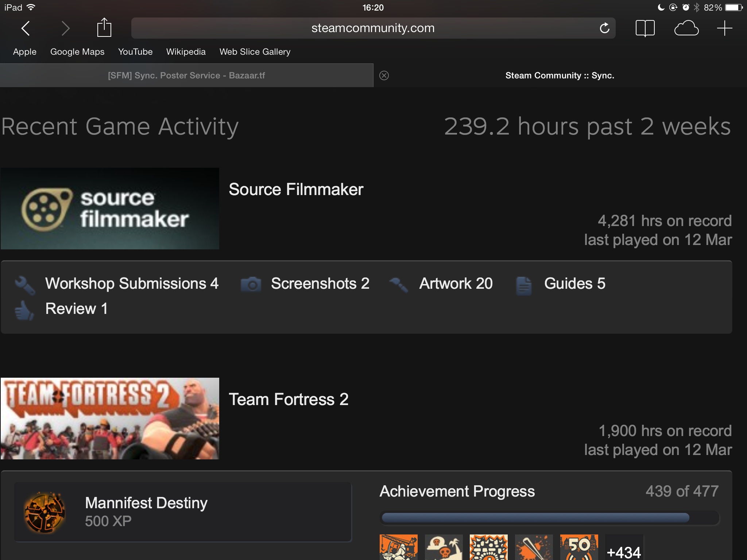Image resolution: width=747 pixels, height=560 pixels.
Task: Open the Wikipedia bookmark
Action: coord(186,52)
